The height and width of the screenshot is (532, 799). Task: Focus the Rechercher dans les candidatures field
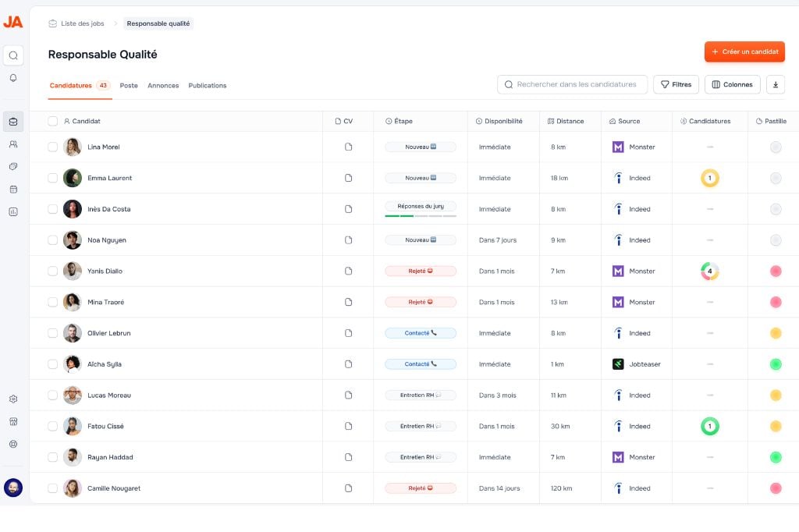(576, 84)
